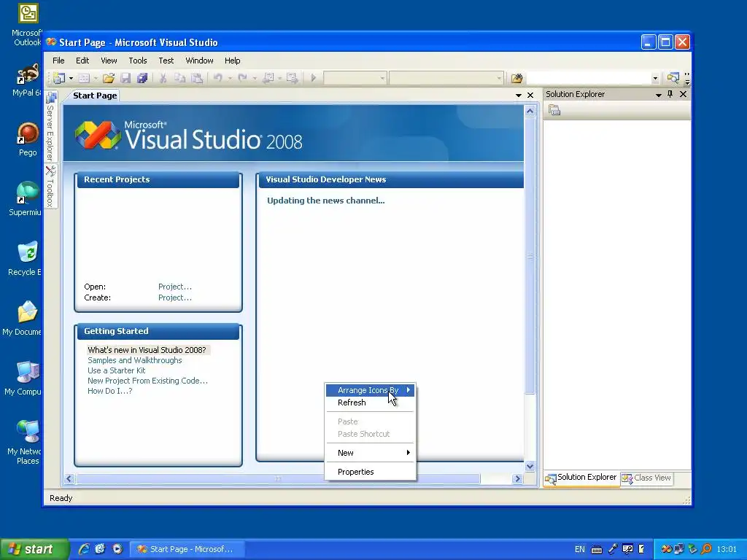The width and height of the screenshot is (747, 560).
Task: Open the File menu
Action: (58, 61)
